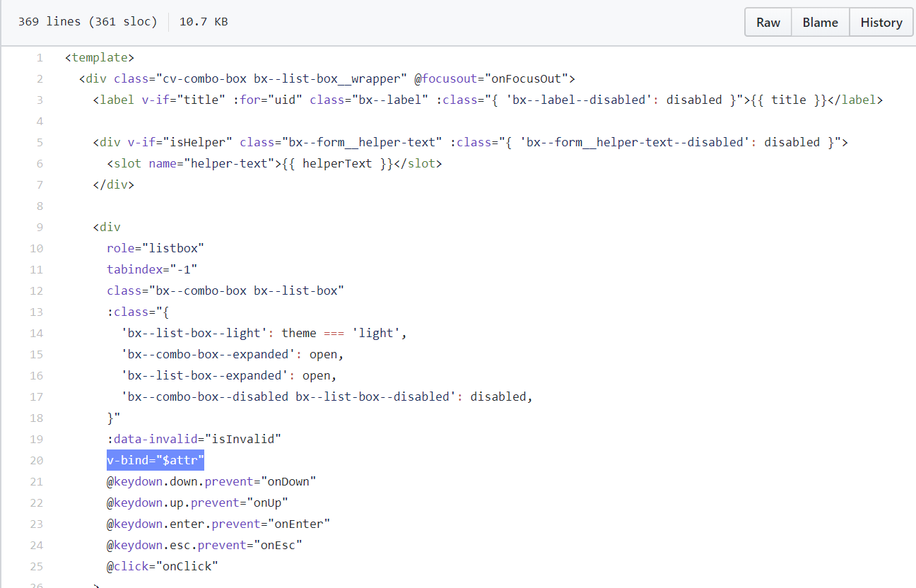This screenshot has height=588, width=916.
Task: Open the Blame view
Action: pos(820,22)
